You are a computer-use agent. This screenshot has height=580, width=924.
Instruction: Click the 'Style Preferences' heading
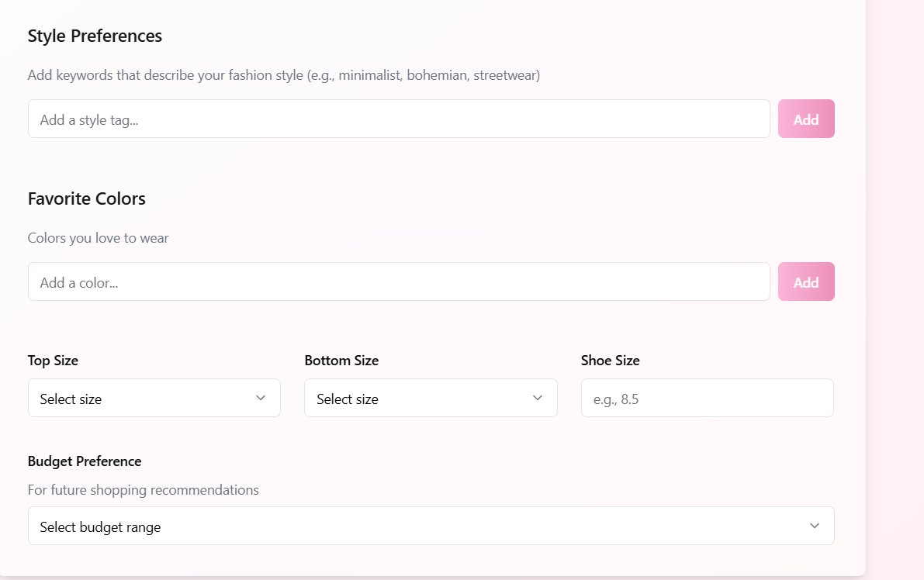click(x=95, y=36)
